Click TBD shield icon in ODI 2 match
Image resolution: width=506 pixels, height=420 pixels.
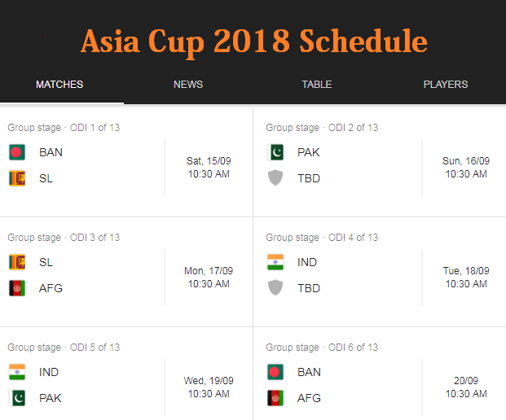click(275, 178)
